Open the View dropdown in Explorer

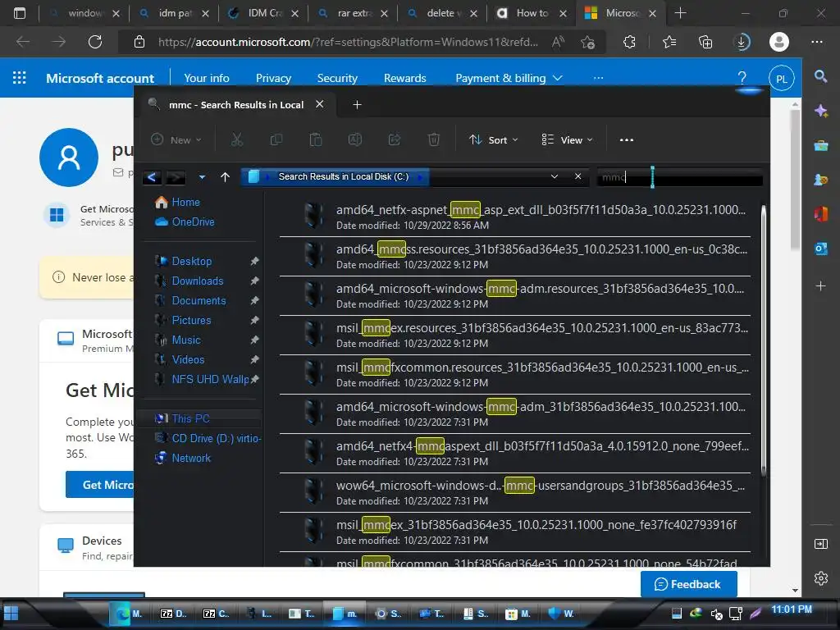tap(567, 139)
